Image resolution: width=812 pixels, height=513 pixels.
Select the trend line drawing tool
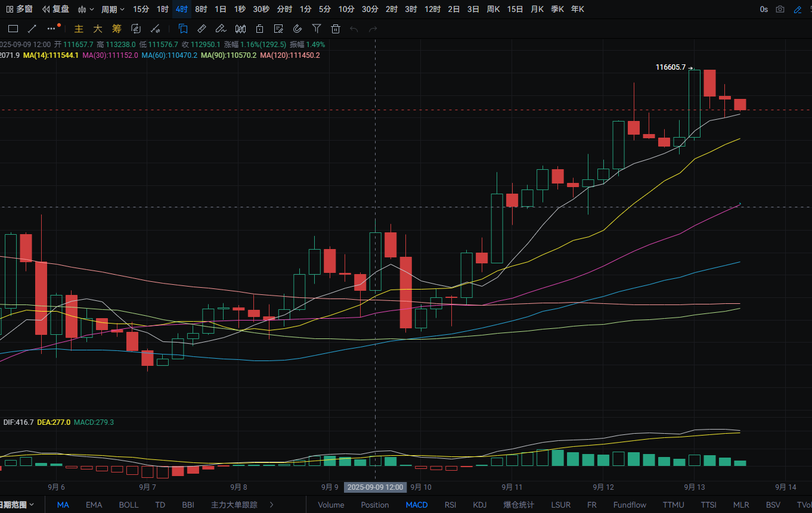[x=32, y=29]
